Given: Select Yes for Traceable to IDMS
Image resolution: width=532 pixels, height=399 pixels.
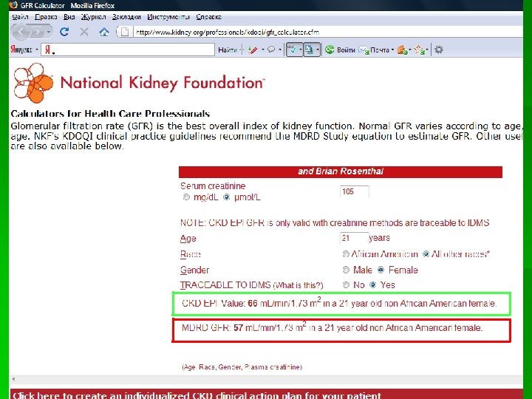Looking at the screenshot, I should (373, 285).
